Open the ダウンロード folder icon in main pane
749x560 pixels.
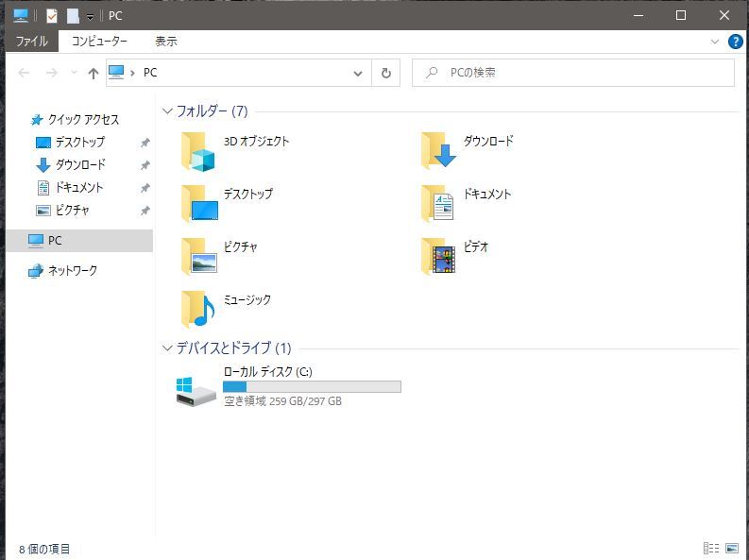[438, 150]
